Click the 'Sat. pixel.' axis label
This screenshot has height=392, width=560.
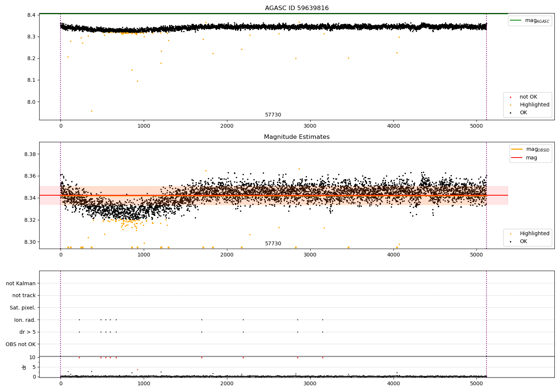23,308
